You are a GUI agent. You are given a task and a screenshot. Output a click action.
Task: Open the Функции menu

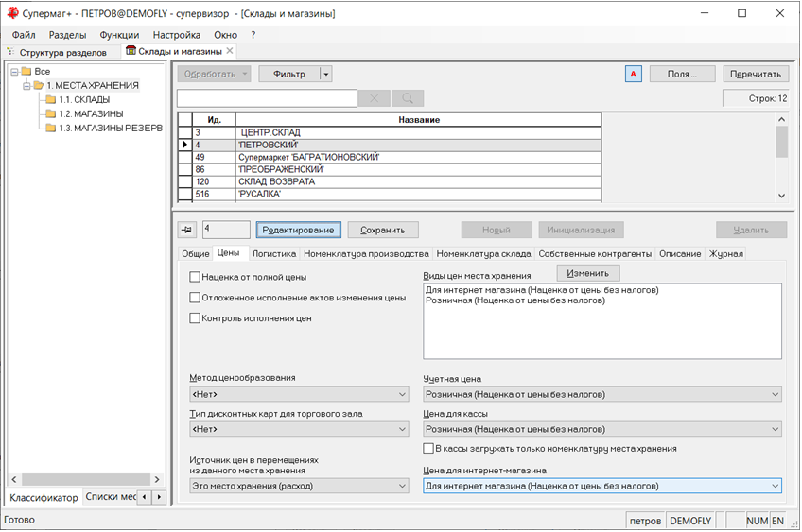(x=119, y=35)
